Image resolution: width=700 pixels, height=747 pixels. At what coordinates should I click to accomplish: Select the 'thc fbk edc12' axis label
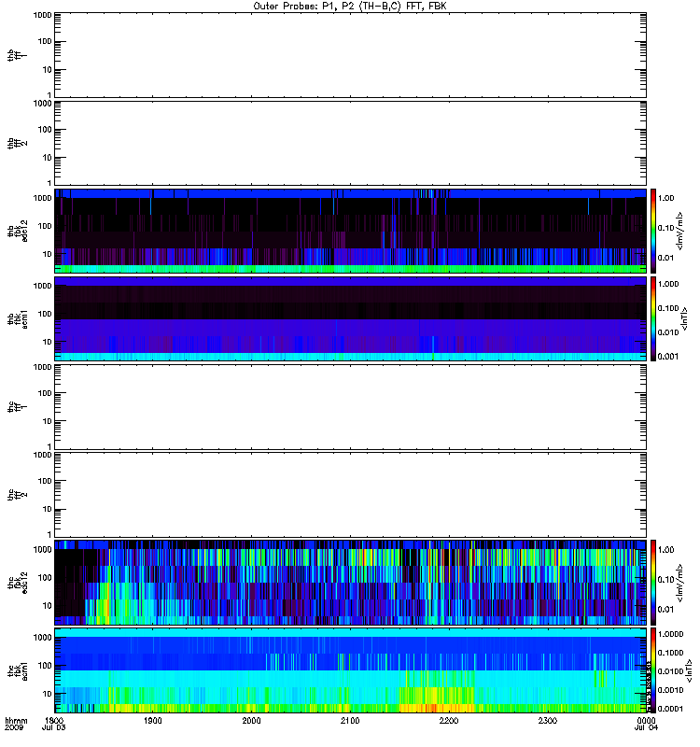tap(18, 583)
